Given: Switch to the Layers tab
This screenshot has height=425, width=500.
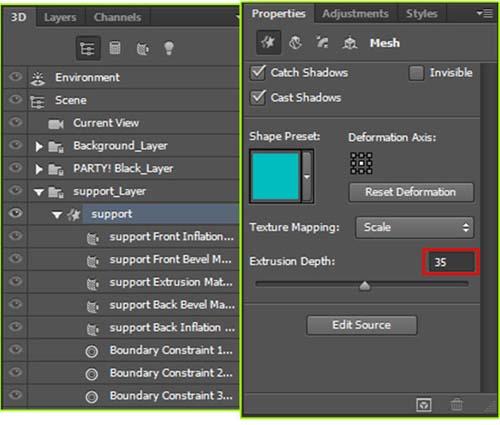Looking at the screenshot, I should [x=60, y=17].
